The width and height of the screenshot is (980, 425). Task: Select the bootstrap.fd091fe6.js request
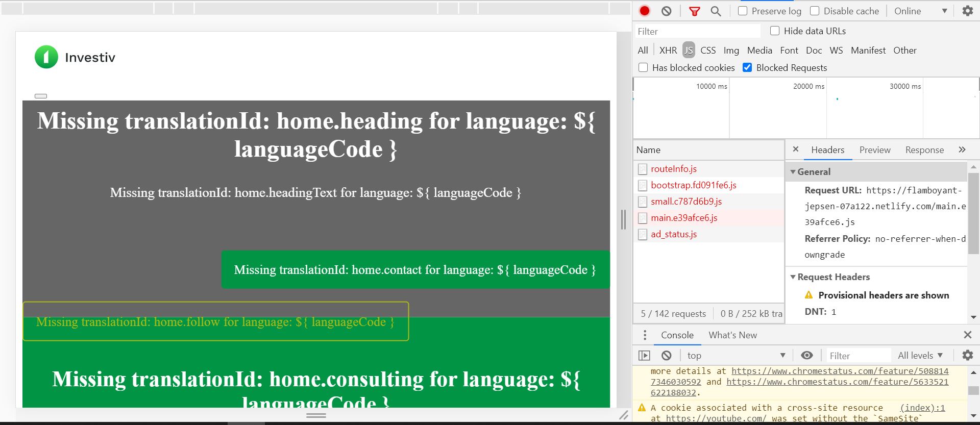(x=708, y=185)
